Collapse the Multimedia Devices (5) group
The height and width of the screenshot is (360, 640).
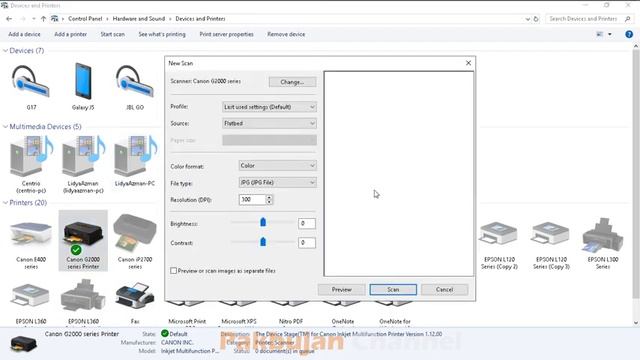(5, 127)
